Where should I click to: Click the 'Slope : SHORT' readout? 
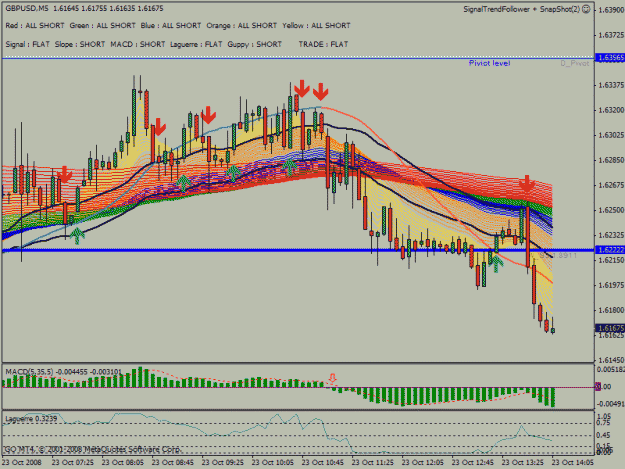80,44
